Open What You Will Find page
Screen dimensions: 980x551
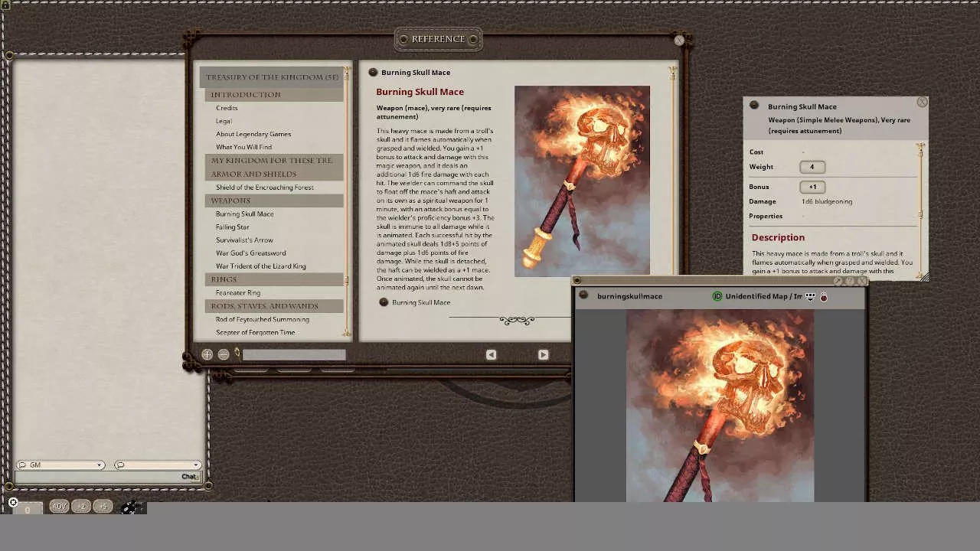[243, 147]
